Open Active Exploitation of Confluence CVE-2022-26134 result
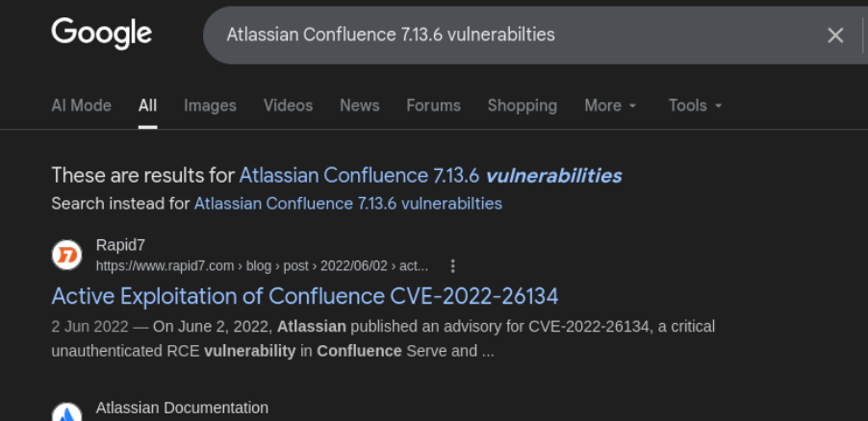The height and width of the screenshot is (421, 868). (x=304, y=295)
